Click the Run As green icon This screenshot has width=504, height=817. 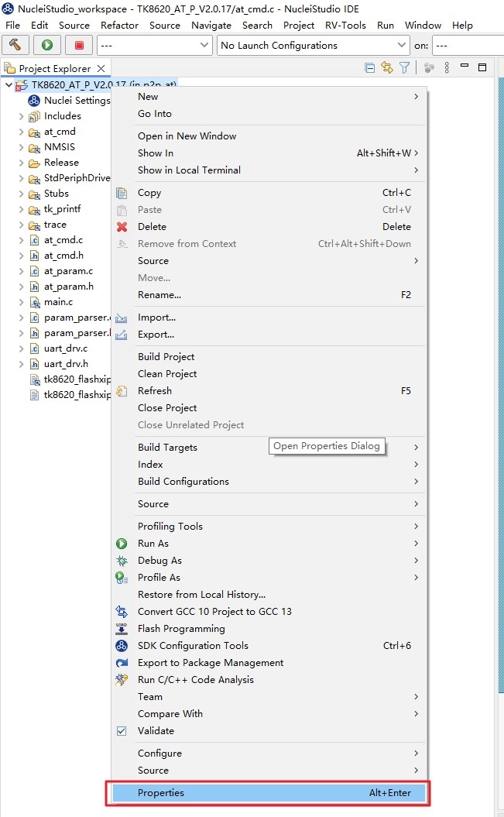pos(122,544)
